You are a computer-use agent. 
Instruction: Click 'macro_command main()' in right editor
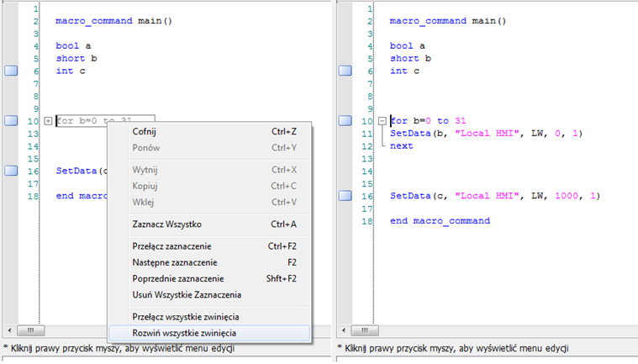(448, 21)
